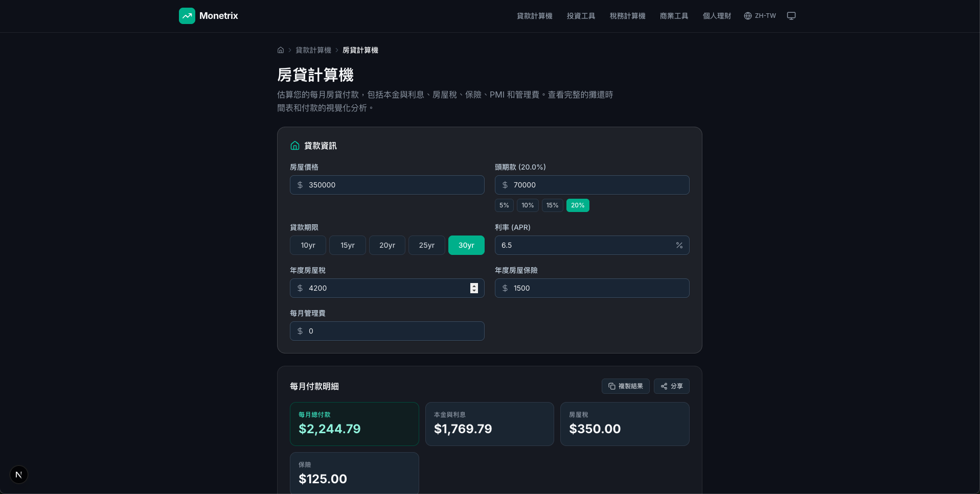Open the Next.js dev tools badge
The image size is (980, 494).
pos(19,475)
